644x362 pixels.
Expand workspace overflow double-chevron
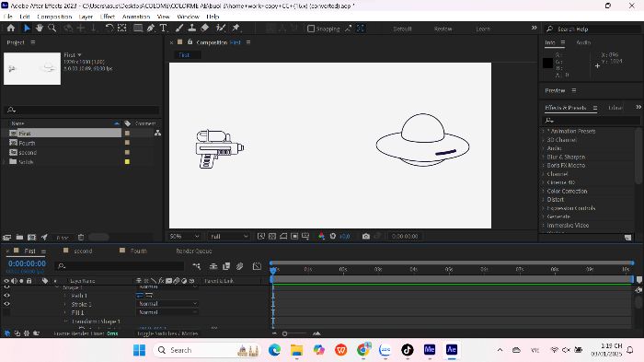534,28
